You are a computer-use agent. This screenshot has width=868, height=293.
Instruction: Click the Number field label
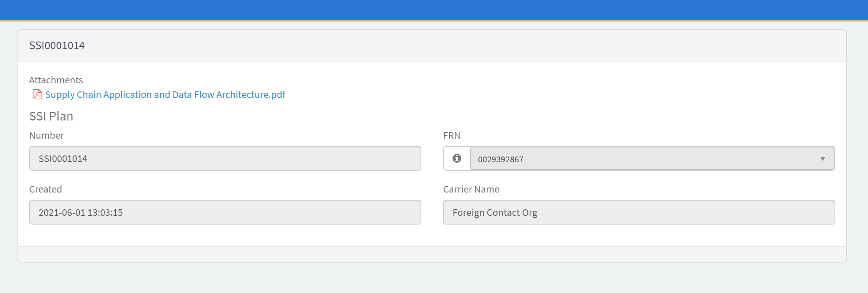(47, 135)
